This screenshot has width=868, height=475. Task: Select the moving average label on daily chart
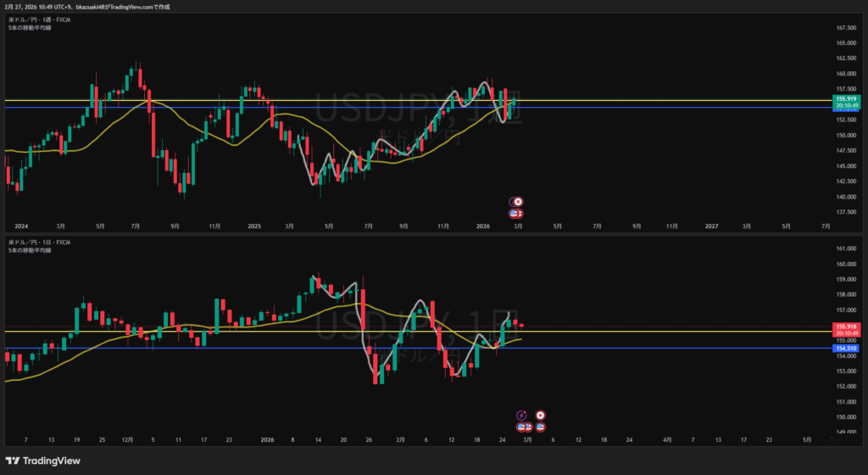point(28,251)
